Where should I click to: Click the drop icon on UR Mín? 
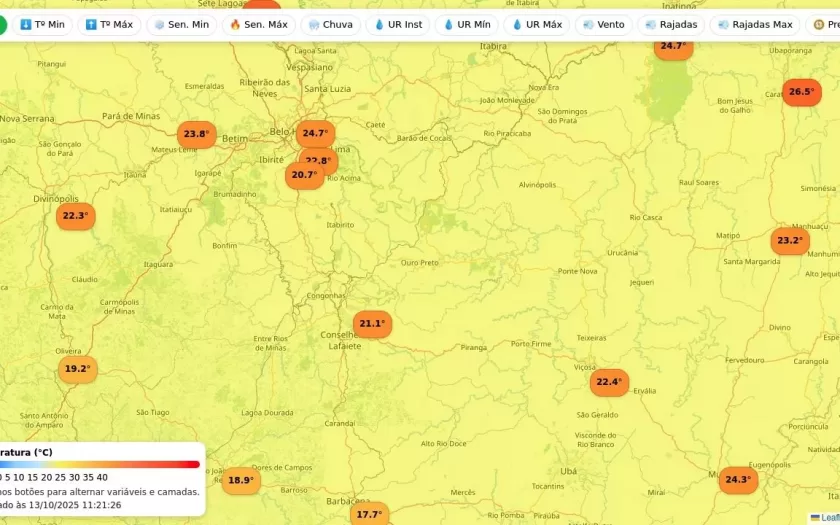tap(448, 25)
